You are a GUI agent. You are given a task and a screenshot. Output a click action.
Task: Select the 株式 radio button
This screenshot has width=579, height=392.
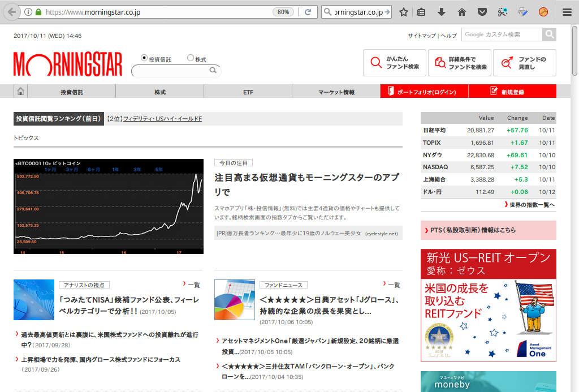click(x=191, y=58)
